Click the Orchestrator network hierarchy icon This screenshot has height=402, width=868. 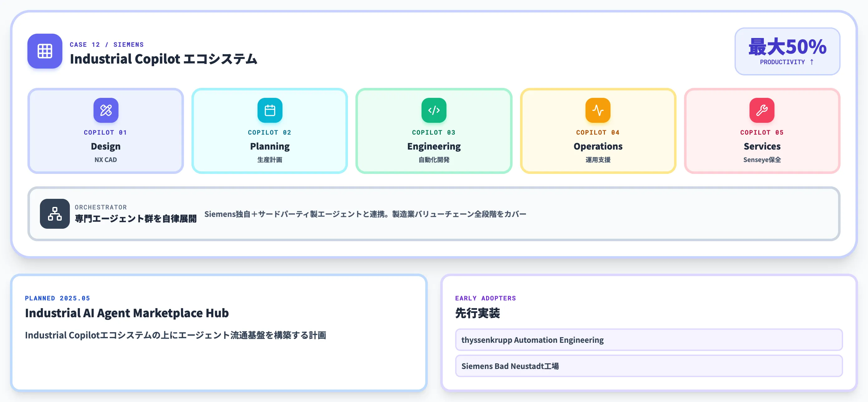tap(55, 214)
